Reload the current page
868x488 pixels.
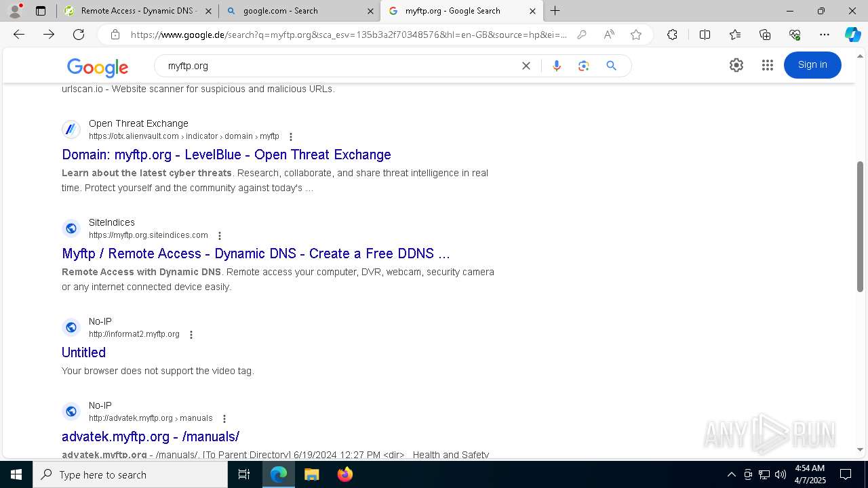[x=79, y=35]
